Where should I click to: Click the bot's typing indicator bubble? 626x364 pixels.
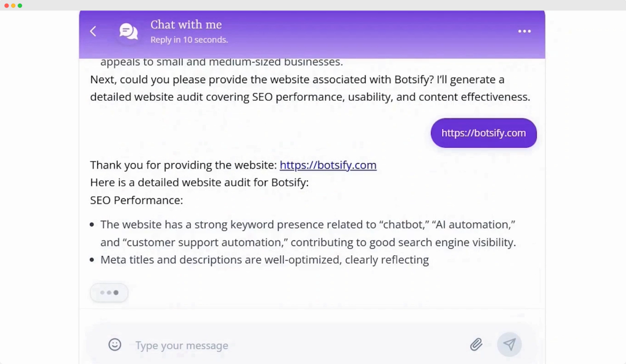coord(109,293)
